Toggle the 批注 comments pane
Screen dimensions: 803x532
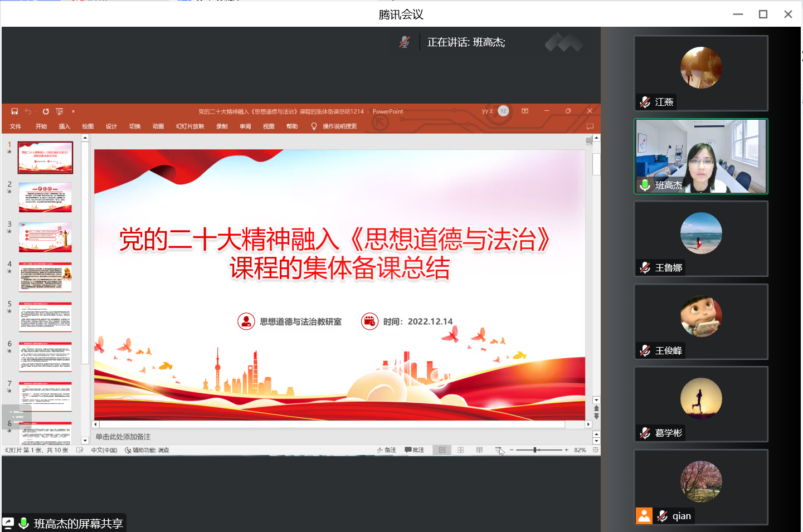415,450
